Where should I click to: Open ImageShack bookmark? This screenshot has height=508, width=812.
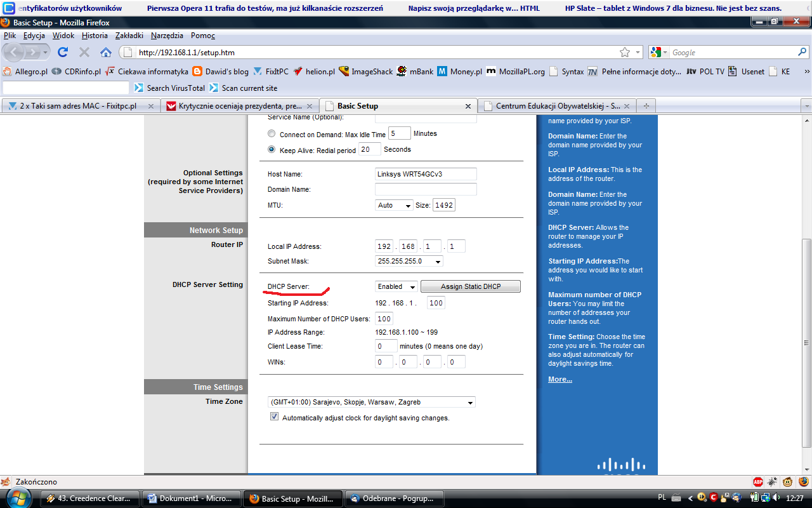366,72
